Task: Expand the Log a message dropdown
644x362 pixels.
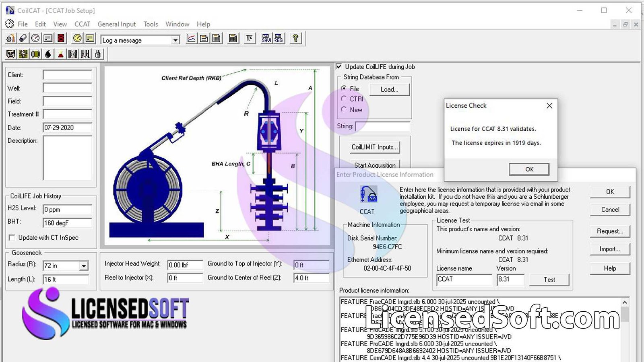Action: point(175,40)
